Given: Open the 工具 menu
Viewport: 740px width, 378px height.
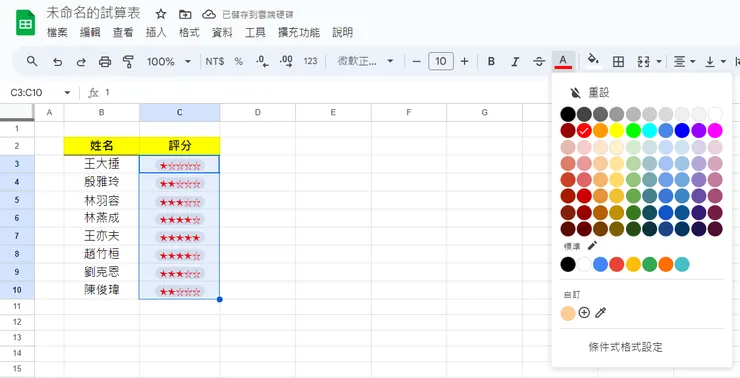Looking at the screenshot, I should [255, 33].
